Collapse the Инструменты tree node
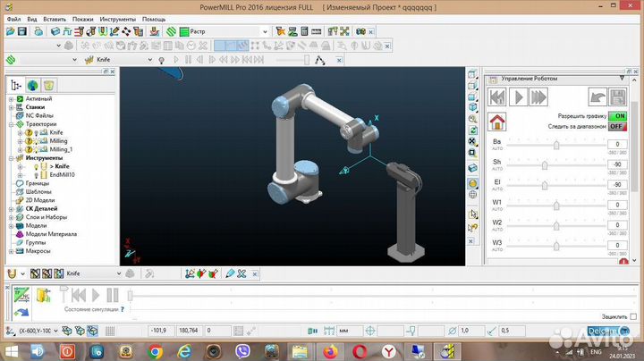The image size is (644, 361). coord(12,158)
